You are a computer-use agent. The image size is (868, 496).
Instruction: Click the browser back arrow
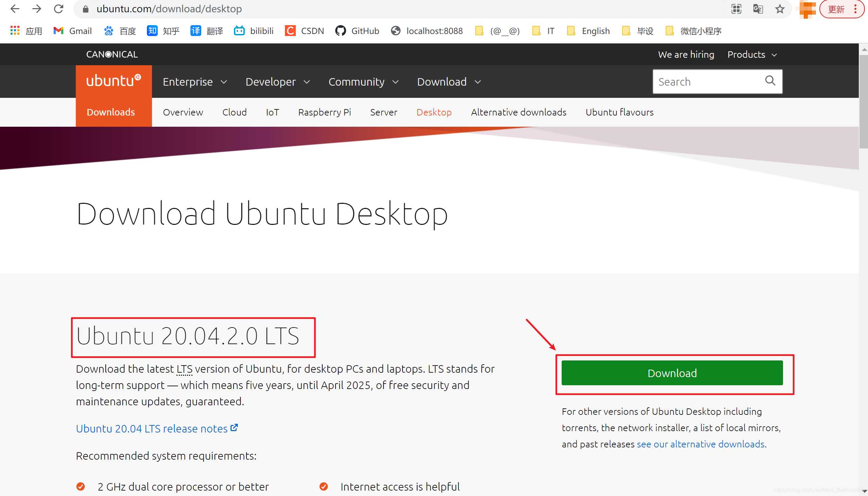[15, 9]
